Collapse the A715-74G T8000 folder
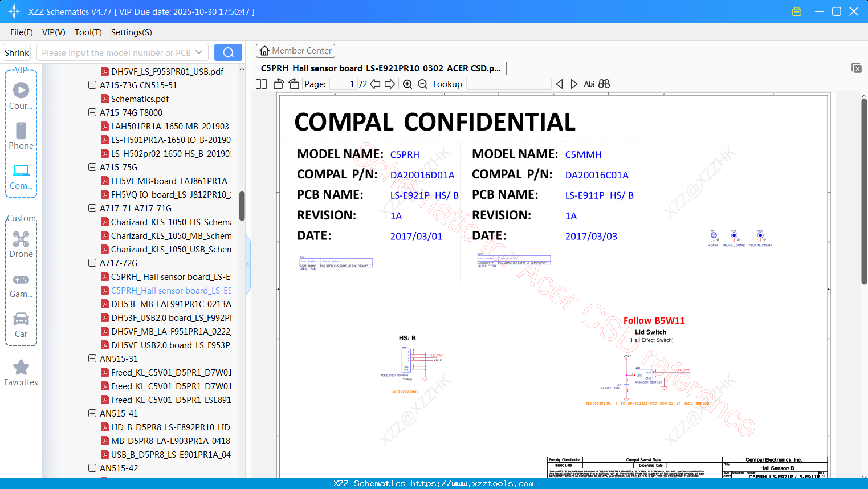Image resolution: width=868 pixels, height=489 pixels. (92, 112)
